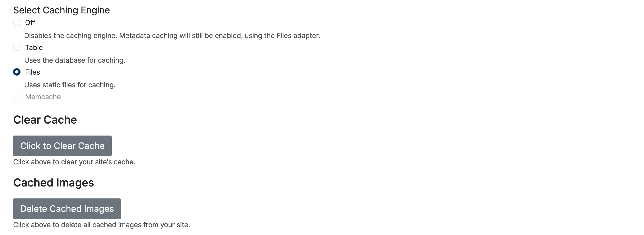Click the 'Off' option label
This screenshot has width=644, height=235.
pos(30,23)
